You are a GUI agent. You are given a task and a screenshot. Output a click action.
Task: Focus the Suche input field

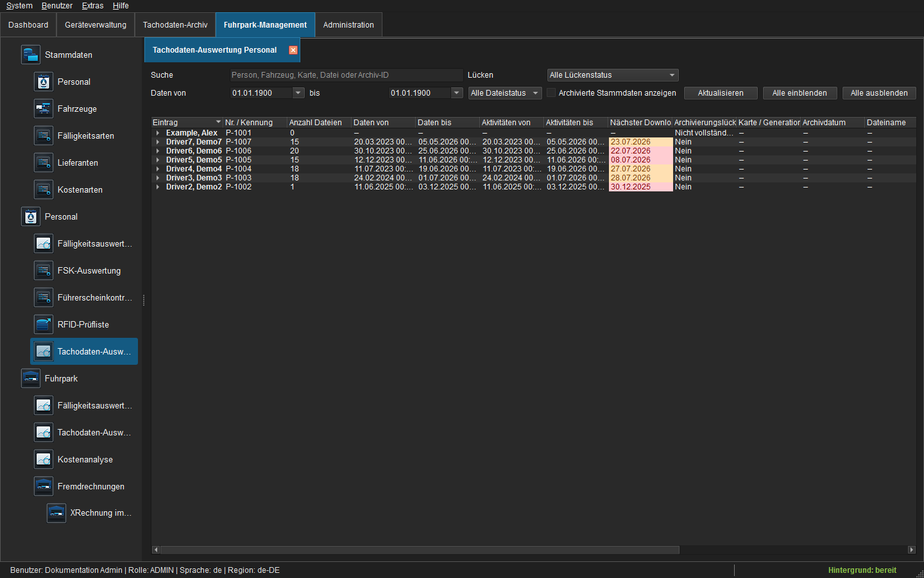click(346, 75)
